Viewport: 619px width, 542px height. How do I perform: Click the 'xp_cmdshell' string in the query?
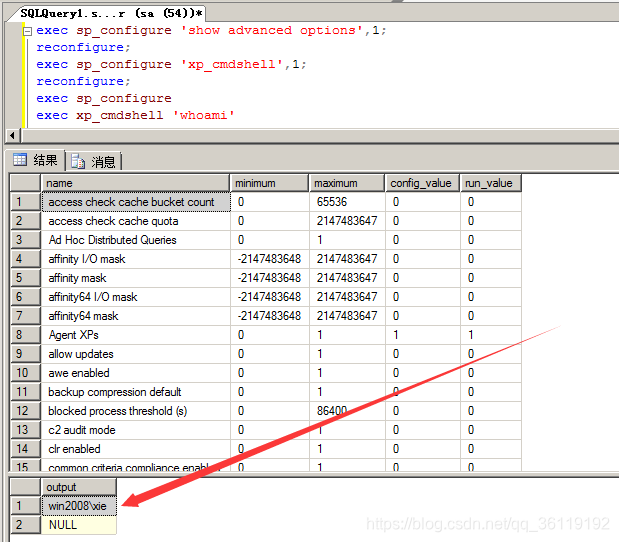point(232,64)
